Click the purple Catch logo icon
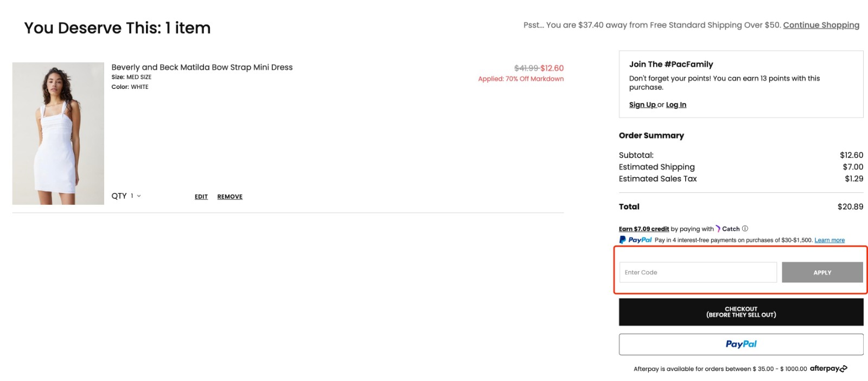 tap(718, 229)
